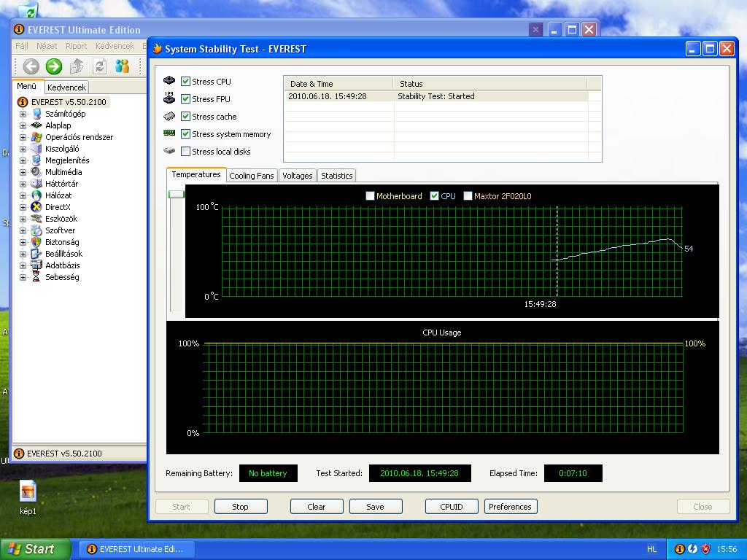Click the Clear button
This screenshot has width=747, height=560.
click(317, 507)
